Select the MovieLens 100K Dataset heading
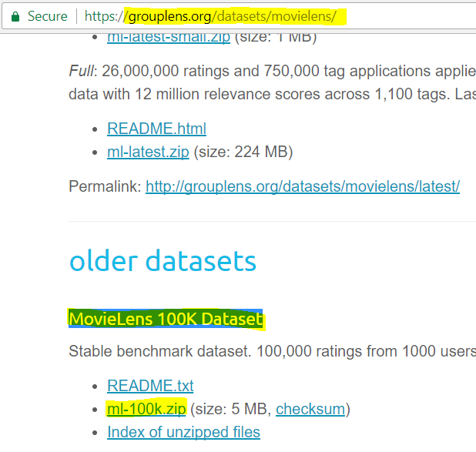 pyautogui.click(x=166, y=319)
